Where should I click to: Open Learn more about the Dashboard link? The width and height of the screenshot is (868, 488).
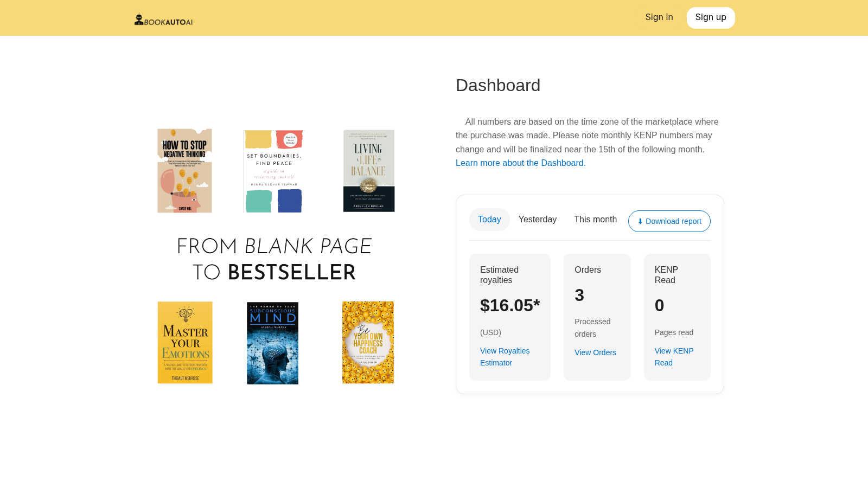(520, 163)
